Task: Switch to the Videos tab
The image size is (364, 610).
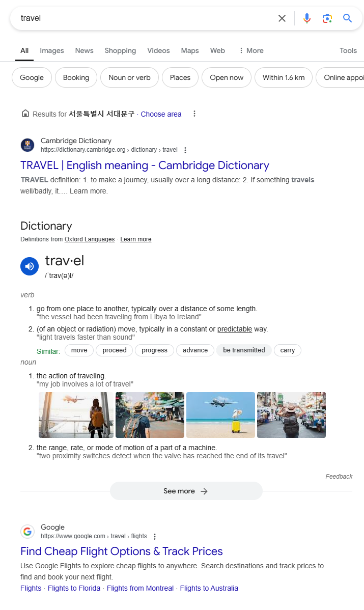Action: coord(158,50)
